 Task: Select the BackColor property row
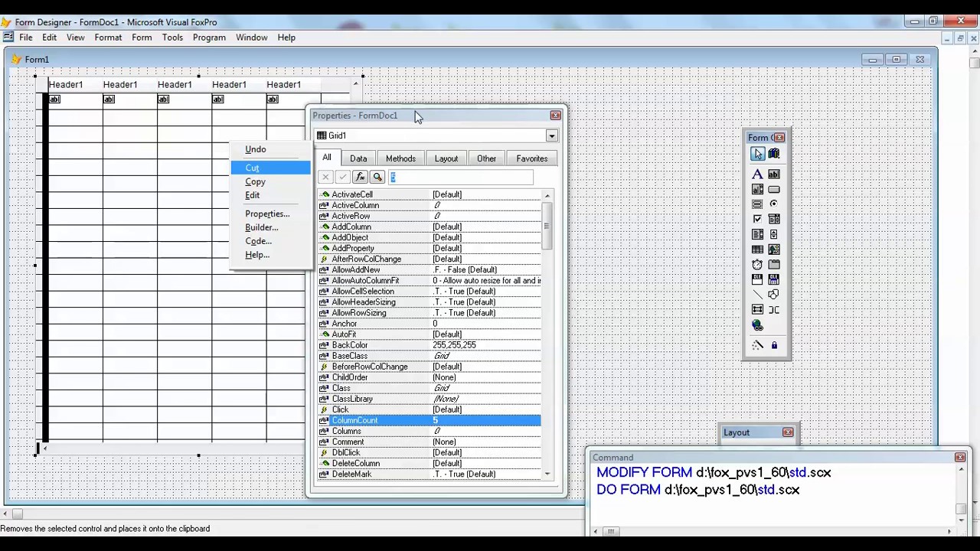pos(430,345)
